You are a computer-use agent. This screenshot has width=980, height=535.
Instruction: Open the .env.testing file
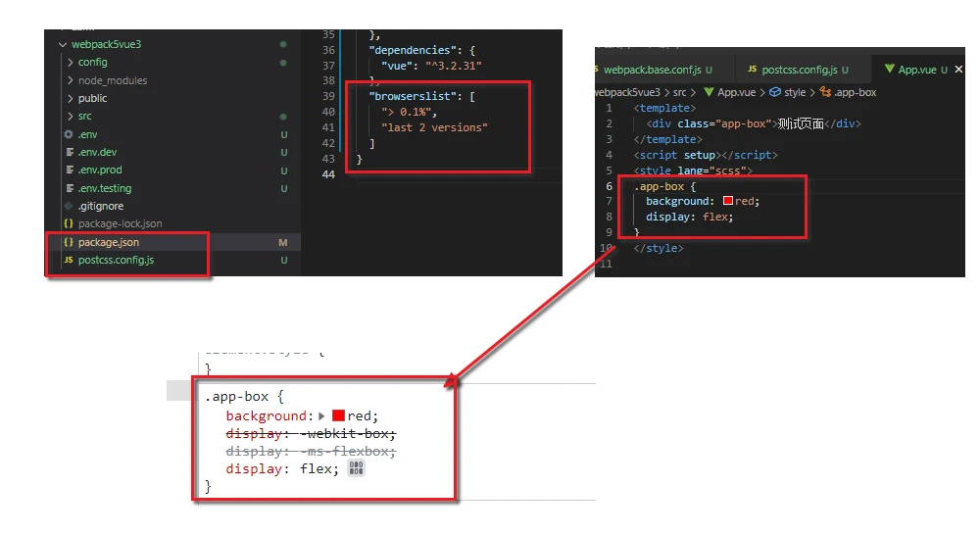pos(105,188)
